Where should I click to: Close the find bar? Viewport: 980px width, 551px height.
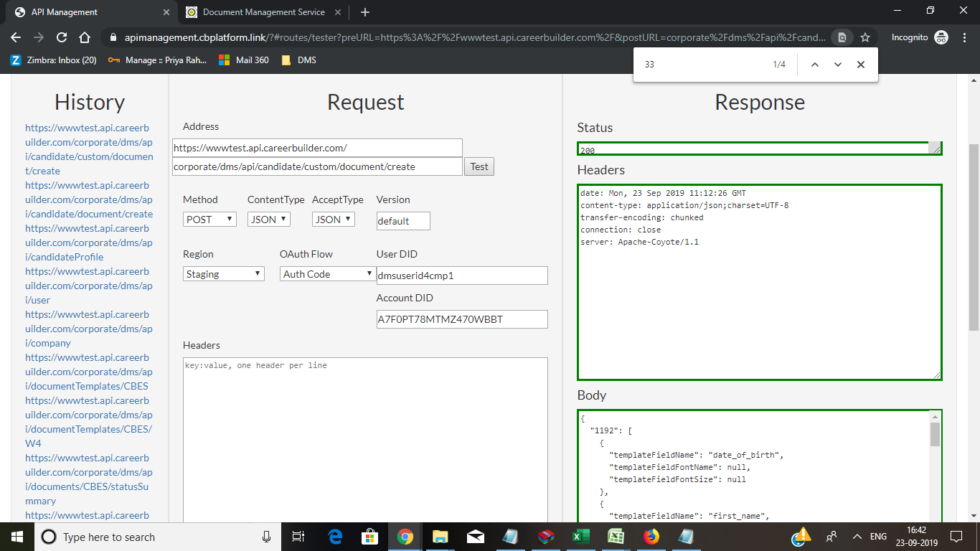(861, 65)
